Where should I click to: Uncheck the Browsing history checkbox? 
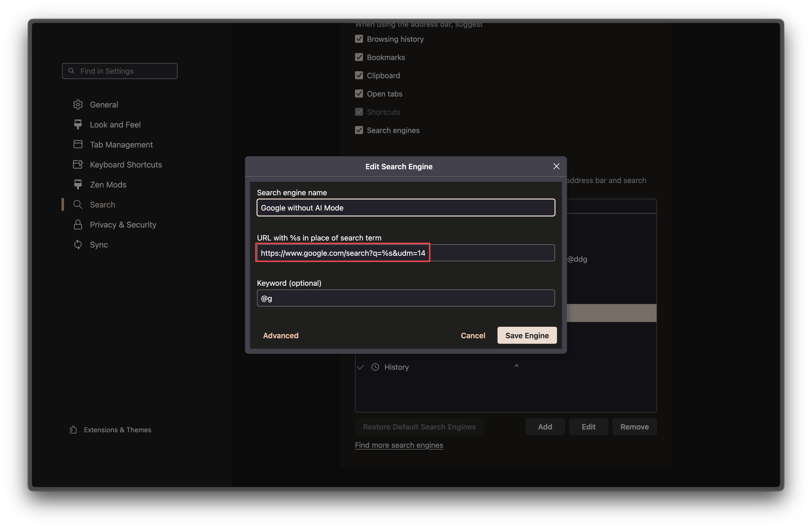[x=359, y=39]
